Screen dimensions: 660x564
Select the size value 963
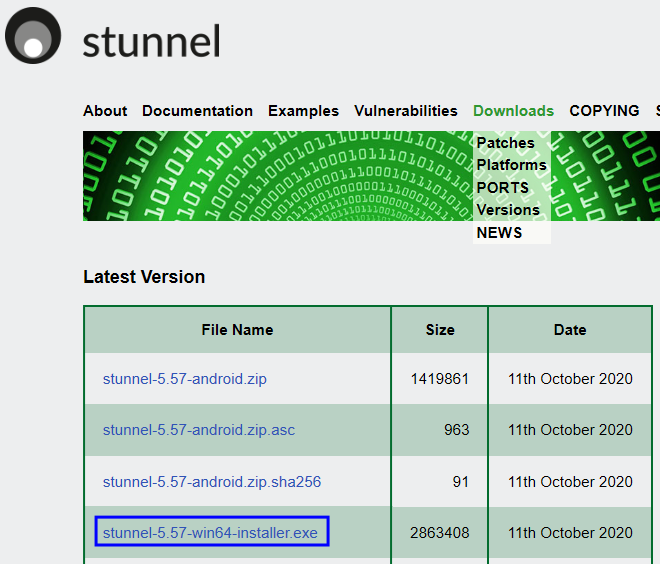(x=456, y=430)
